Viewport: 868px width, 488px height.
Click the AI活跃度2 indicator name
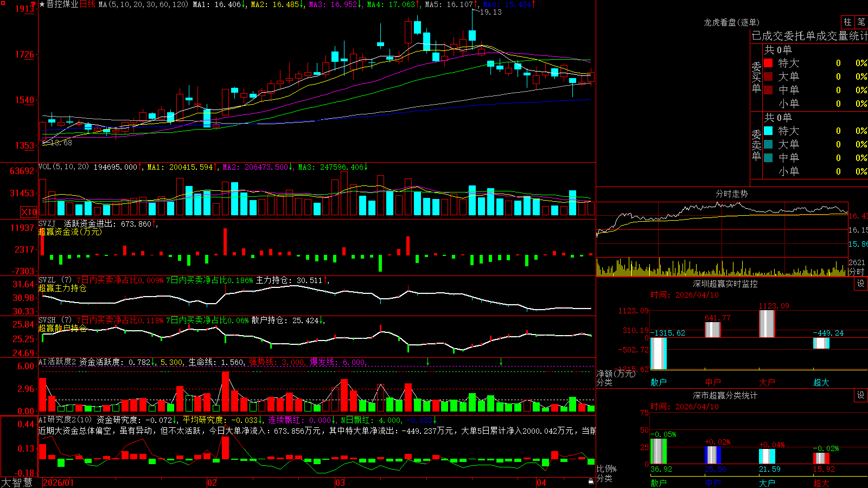coord(58,362)
